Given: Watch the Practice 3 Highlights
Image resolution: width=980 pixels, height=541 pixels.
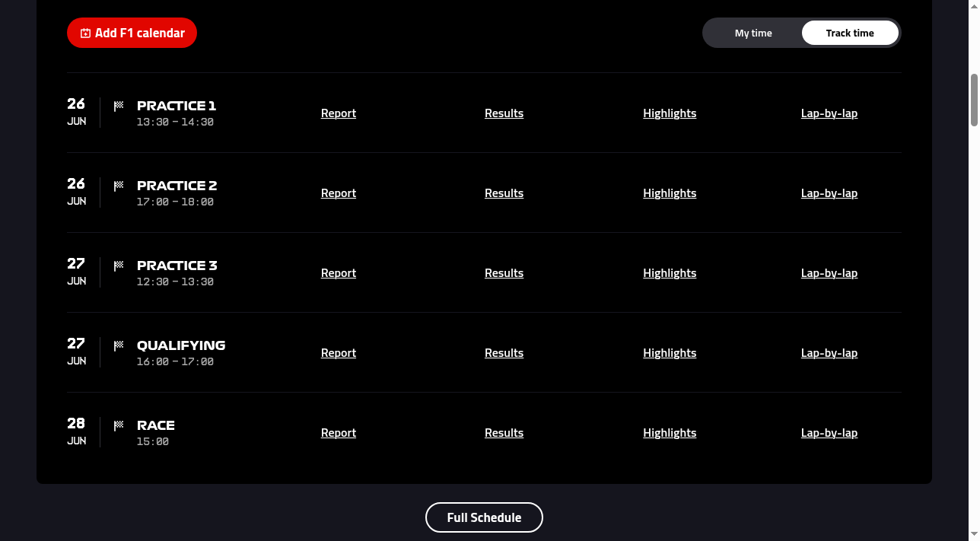Looking at the screenshot, I should (670, 273).
